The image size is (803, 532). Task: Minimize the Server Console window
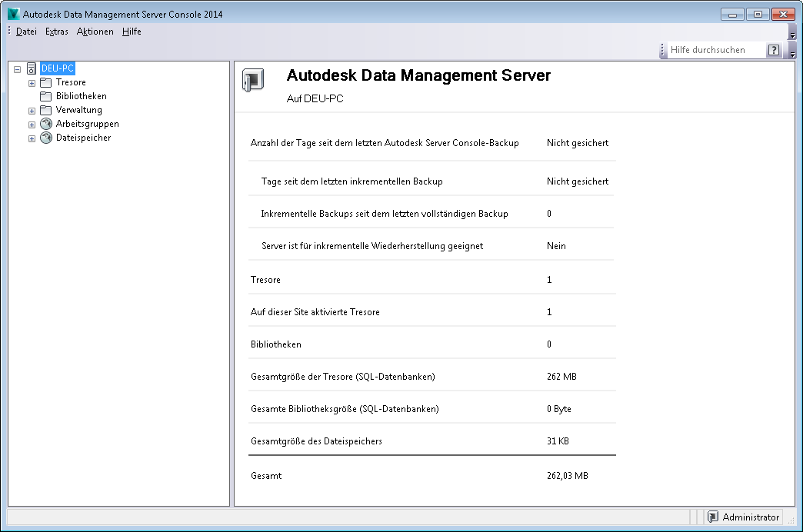coord(732,15)
